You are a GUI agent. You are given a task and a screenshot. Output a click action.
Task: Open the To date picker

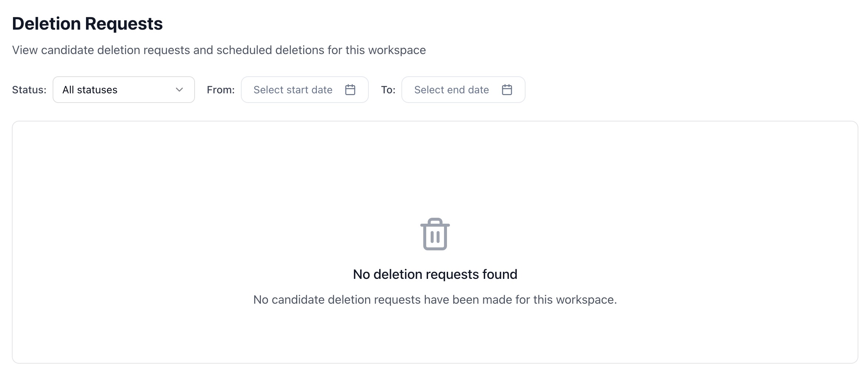click(x=463, y=90)
